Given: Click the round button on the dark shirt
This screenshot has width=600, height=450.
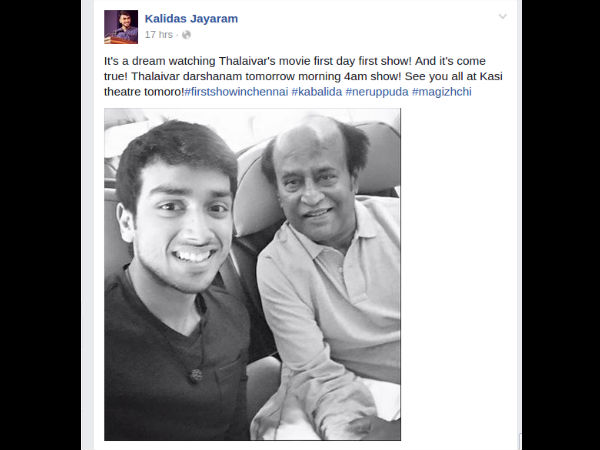Looking at the screenshot, I should pyautogui.click(x=196, y=375).
